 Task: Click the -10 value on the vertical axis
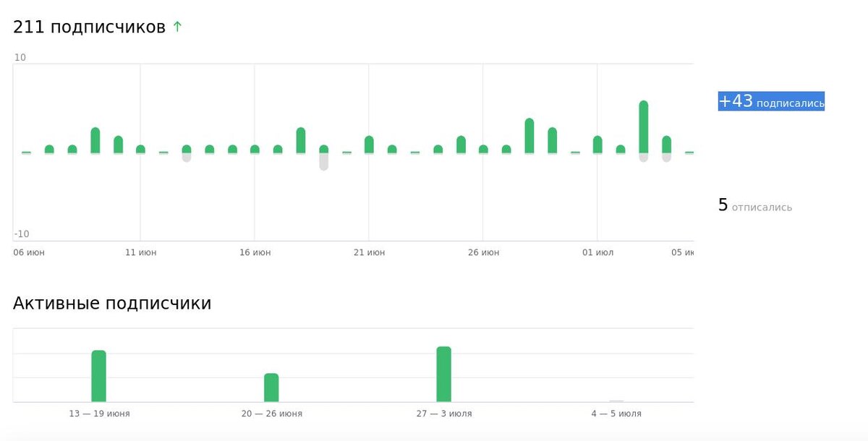[22, 234]
